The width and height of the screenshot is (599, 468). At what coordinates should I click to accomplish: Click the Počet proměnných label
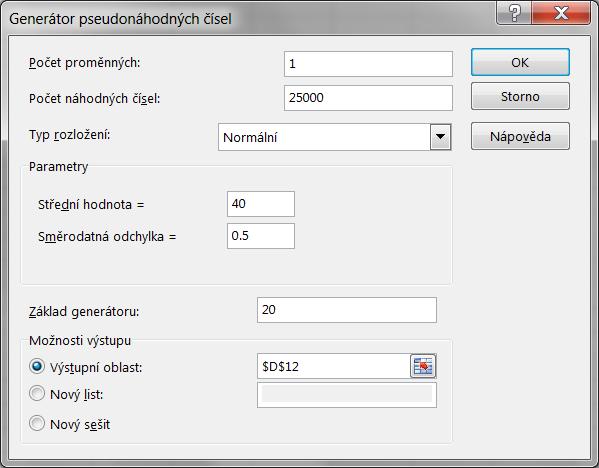(84, 63)
